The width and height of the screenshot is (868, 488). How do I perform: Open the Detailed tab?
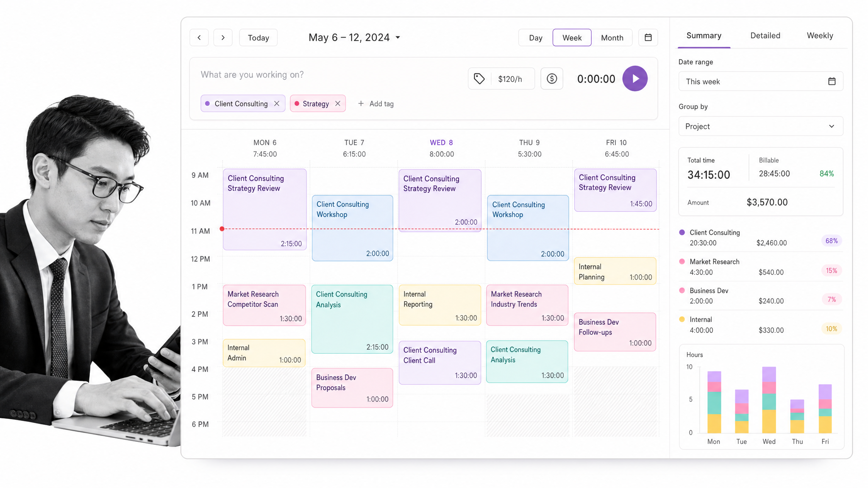(765, 36)
